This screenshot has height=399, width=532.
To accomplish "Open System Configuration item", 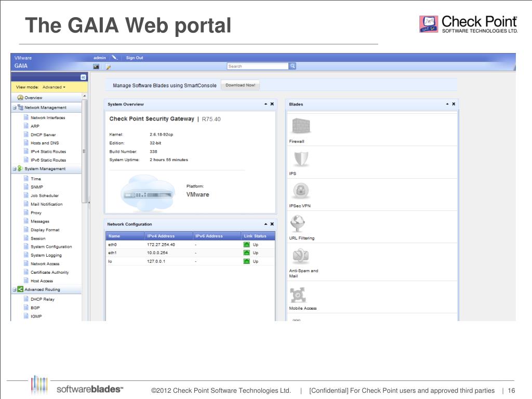I will [51, 247].
